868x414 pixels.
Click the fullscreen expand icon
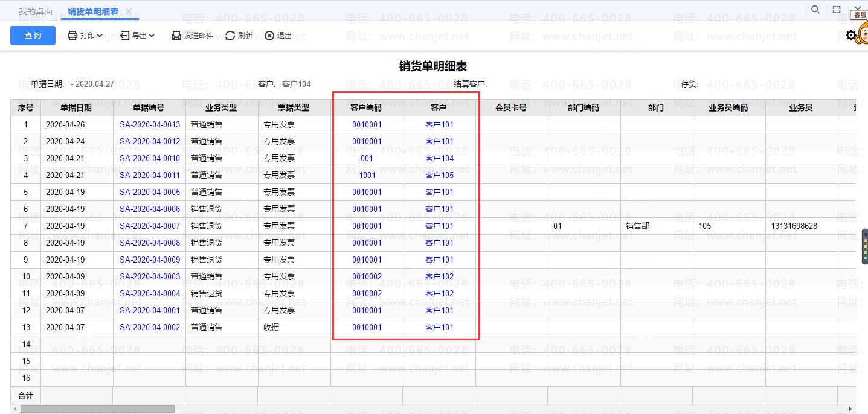pyautogui.click(x=837, y=10)
